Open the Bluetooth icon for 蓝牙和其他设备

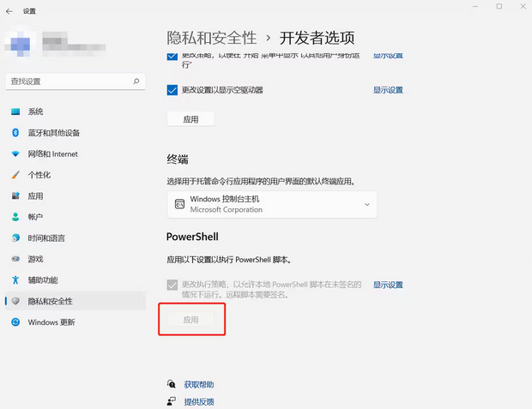click(x=15, y=133)
